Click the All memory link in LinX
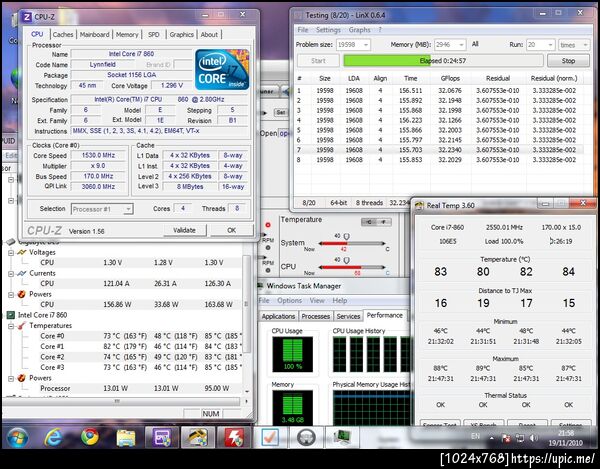Screen dimensions: 600x469 pyautogui.click(x=475, y=44)
